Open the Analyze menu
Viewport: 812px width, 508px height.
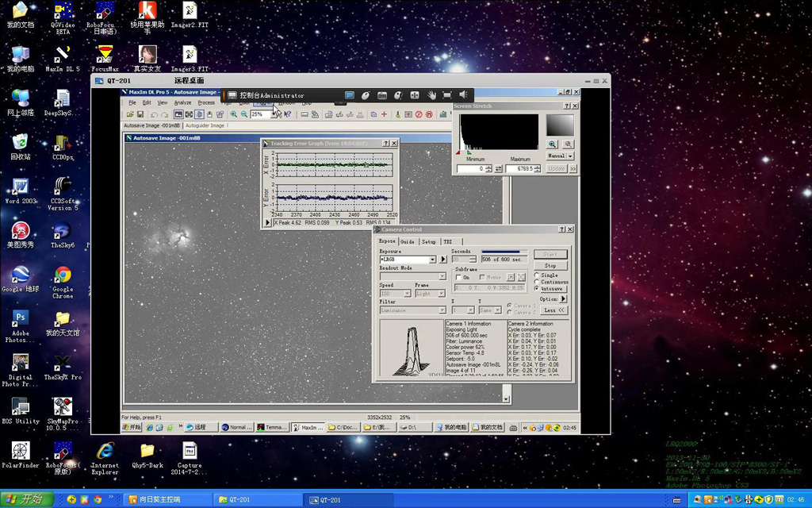182,102
